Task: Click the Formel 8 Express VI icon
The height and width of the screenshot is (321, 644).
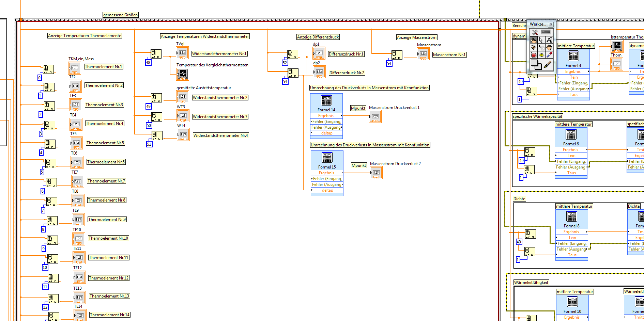Action: pyautogui.click(x=572, y=216)
